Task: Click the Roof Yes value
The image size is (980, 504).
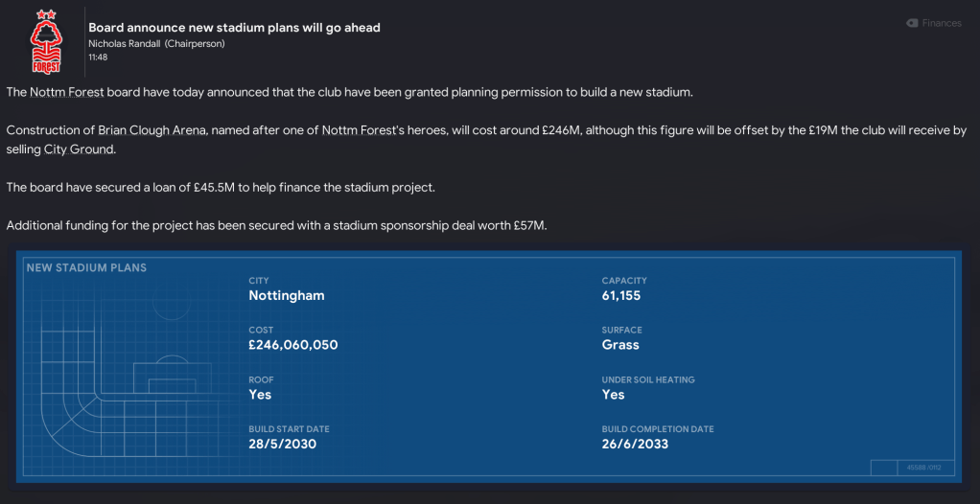Action: click(x=259, y=395)
